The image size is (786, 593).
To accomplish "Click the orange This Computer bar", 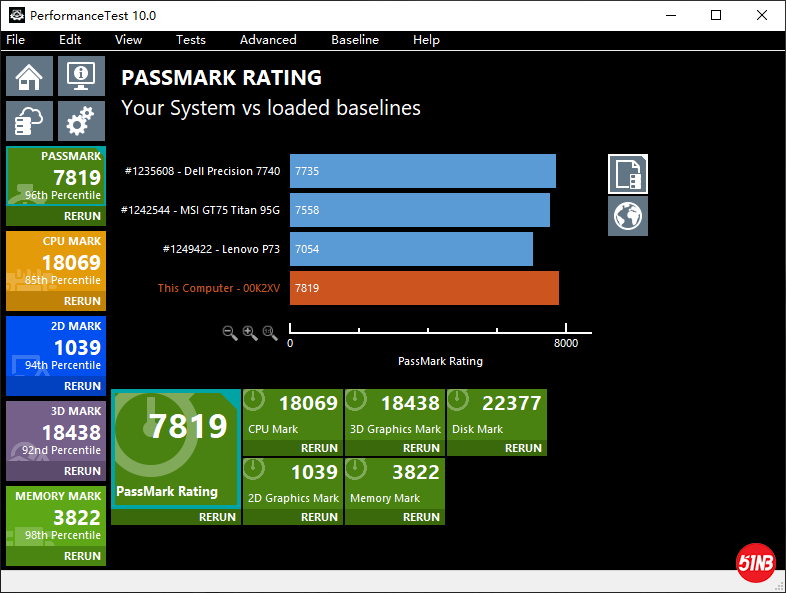I will (424, 288).
